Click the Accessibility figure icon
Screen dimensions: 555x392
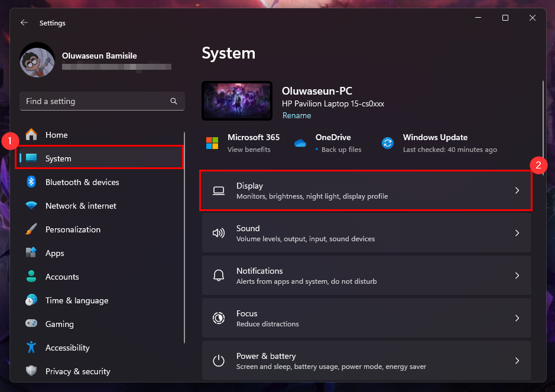tap(31, 348)
